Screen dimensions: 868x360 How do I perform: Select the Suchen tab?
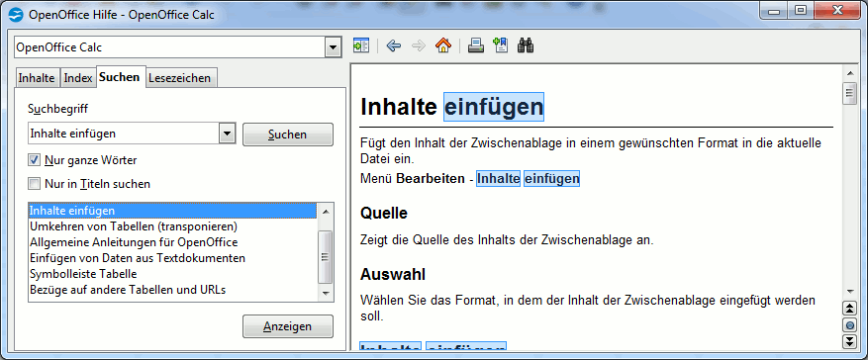[120, 77]
